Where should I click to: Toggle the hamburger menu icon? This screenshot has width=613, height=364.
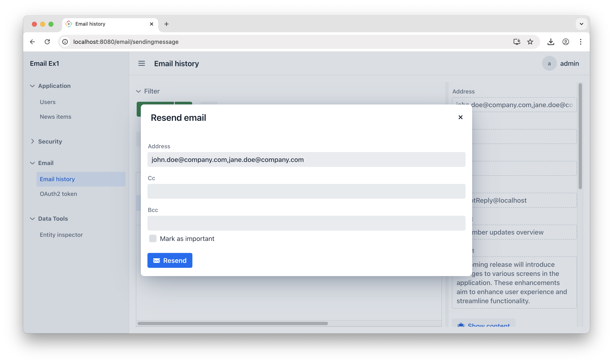coord(141,63)
